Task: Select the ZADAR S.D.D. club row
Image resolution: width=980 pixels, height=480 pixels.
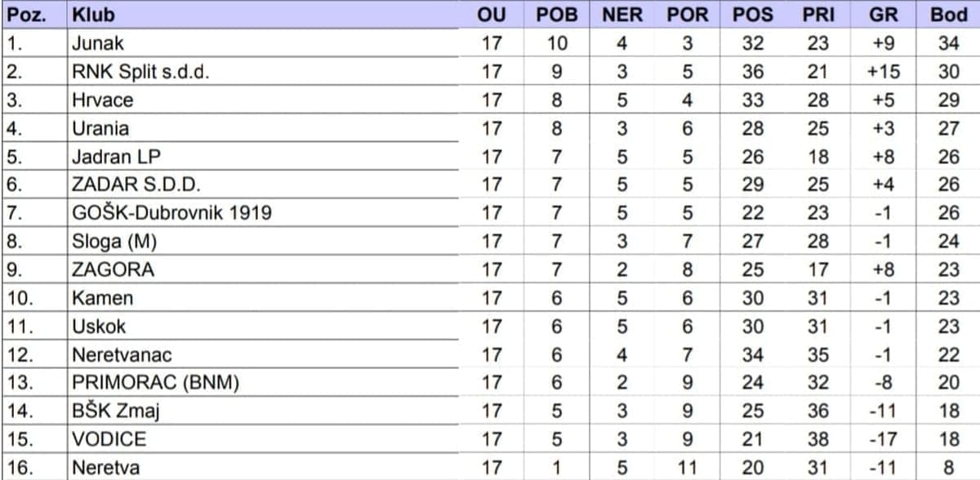Action: [x=136, y=184]
